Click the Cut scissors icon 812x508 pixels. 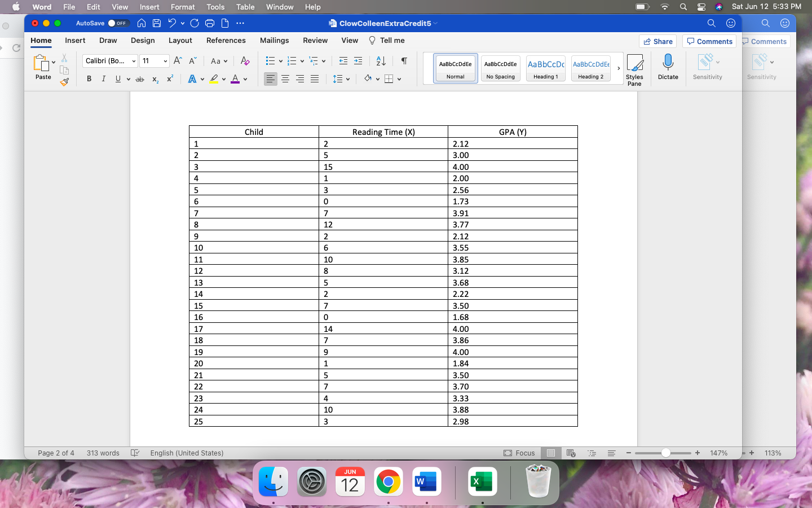pyautogui.click(x=64, y=58)
